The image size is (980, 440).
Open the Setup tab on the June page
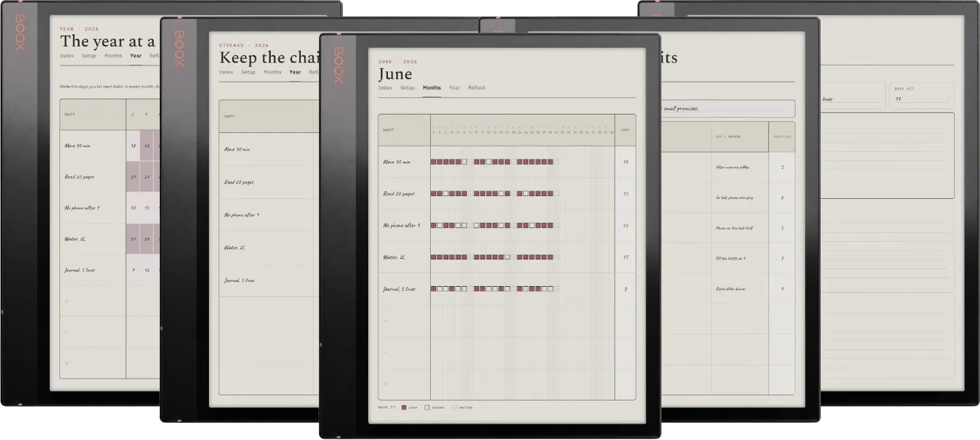[408, 88]
